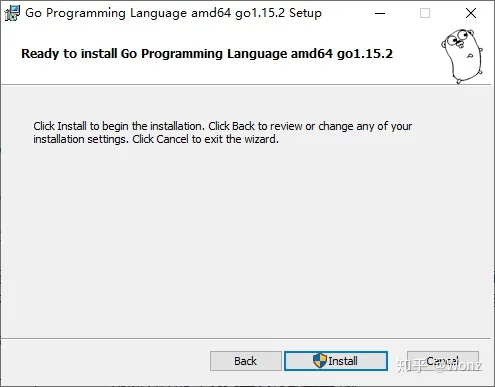Minimize the Go setup window
Image resolution: width=495 pixels, height=387 pixels.
(380, 13)
